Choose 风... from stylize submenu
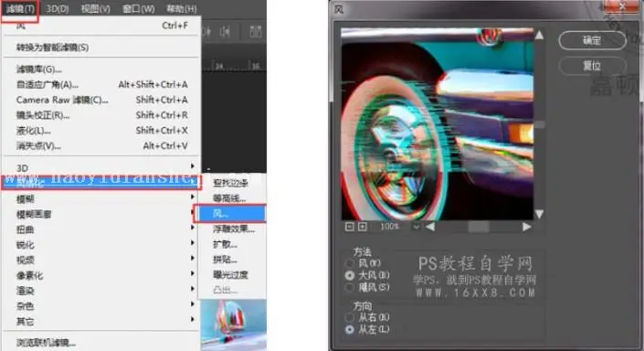 (x=231, y=213)
